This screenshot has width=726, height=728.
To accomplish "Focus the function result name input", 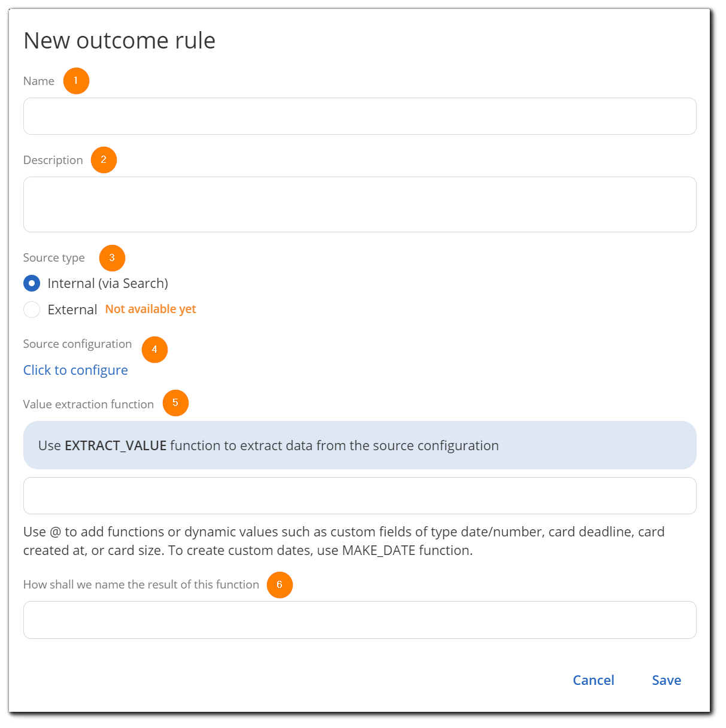I will [x=360, y=620].
